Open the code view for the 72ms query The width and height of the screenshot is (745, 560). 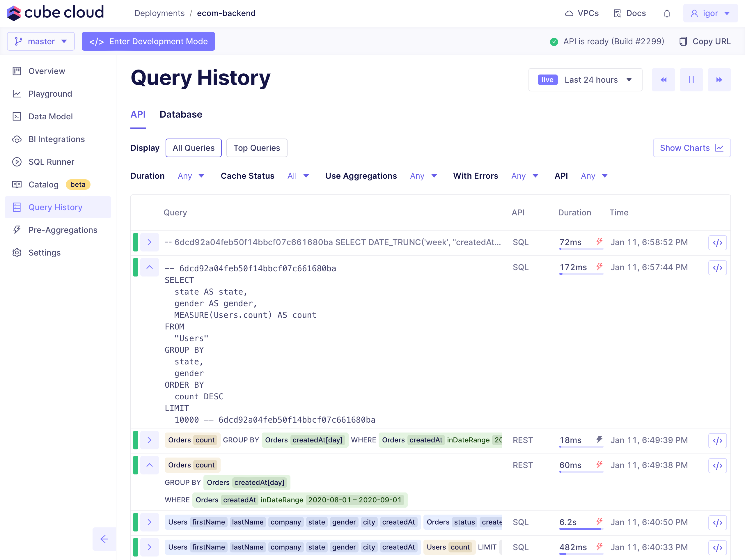(x=717, y=243)
